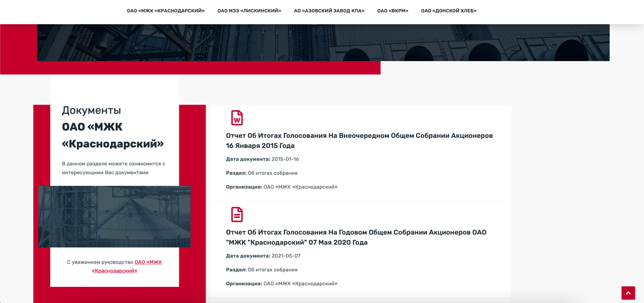Go to АО «Азовский завод КПА» menu item
Image resolution: width=644 pixels, height=303 pixels.
[x=329, y=11]
